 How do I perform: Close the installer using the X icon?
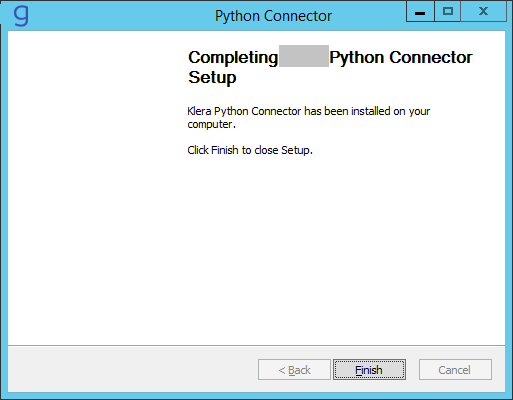(x=483, y=12)
